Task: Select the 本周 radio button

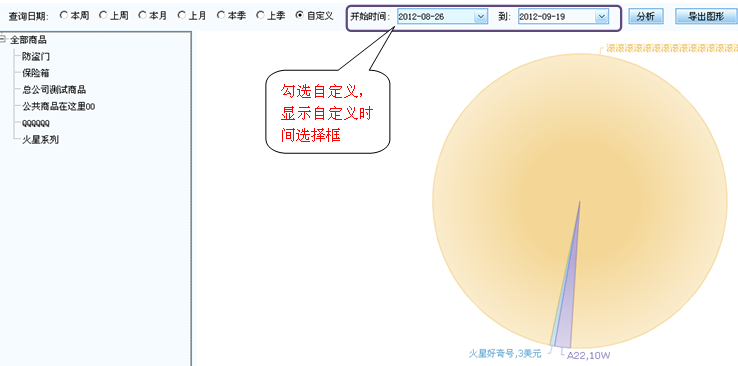Action: click(64, 16)
